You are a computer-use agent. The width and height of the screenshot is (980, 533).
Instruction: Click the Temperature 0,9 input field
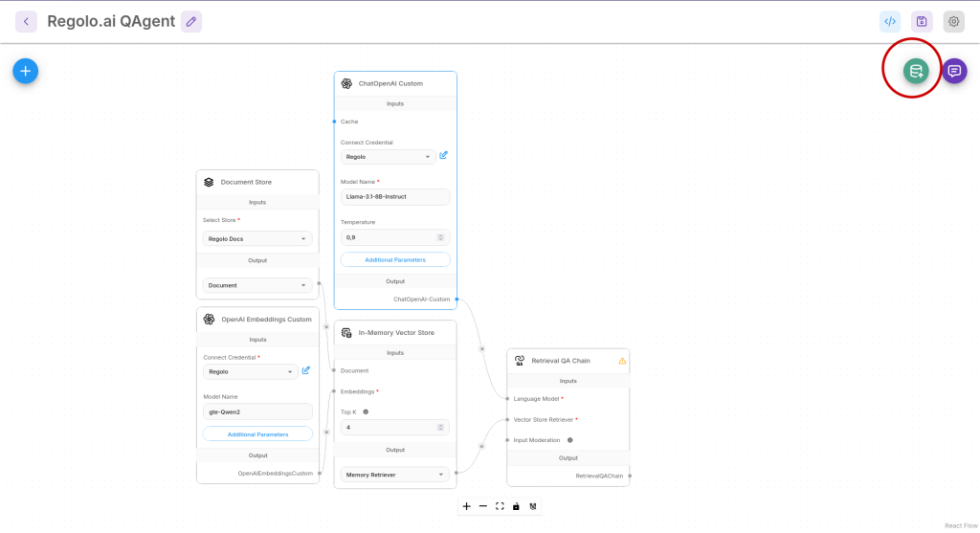tap(395, 237)
